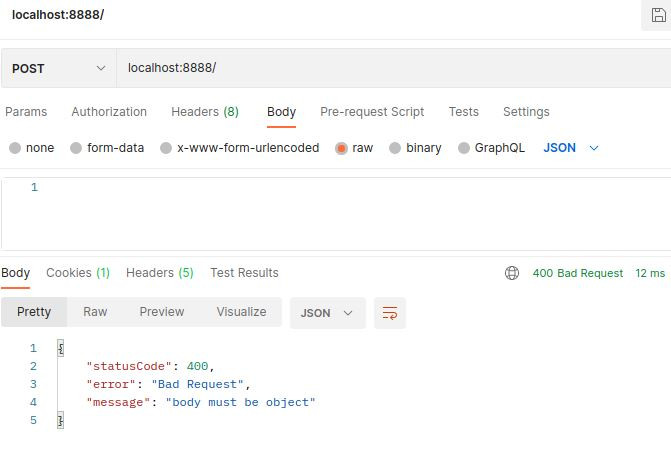
Task: Open the Pre-request Script tab
Action: pos(372,112)
